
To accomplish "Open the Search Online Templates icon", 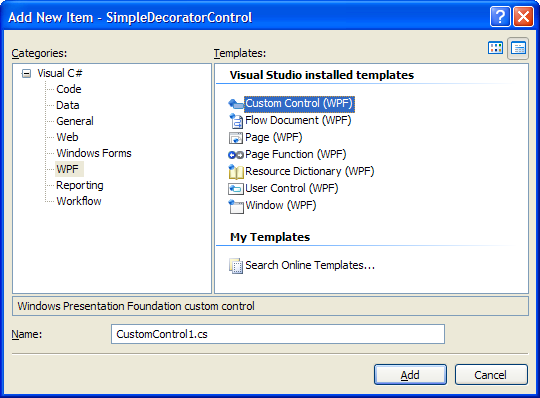I will 236,266.
